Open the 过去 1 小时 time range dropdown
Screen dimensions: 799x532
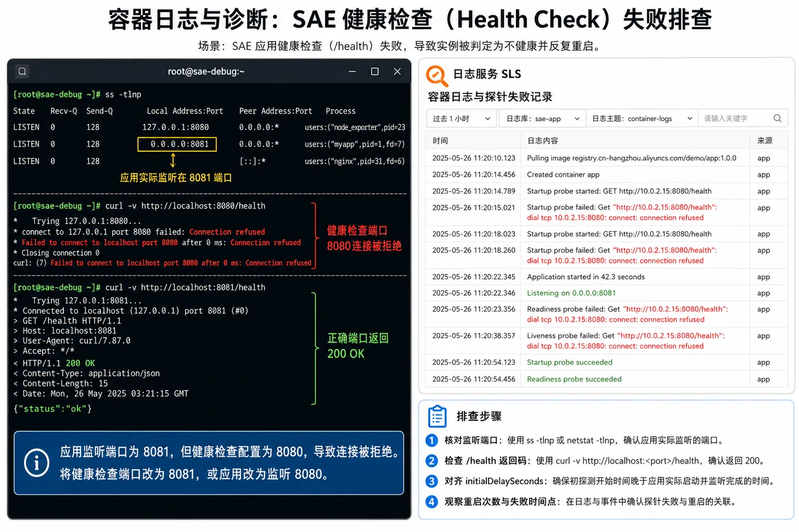coord(462,119)
